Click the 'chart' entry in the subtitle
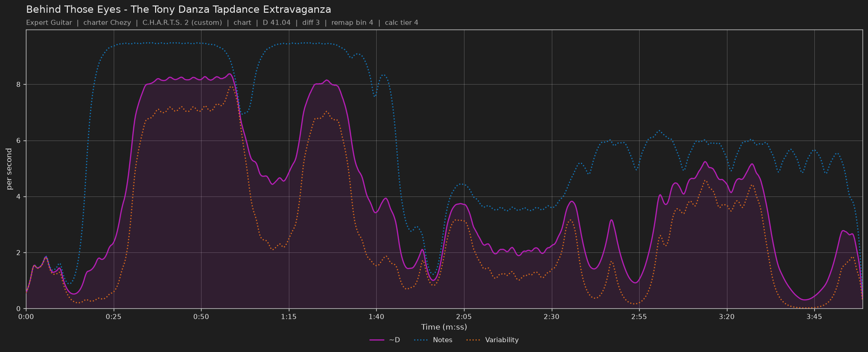Screen dimensions: 868x352 click(242, 23)
